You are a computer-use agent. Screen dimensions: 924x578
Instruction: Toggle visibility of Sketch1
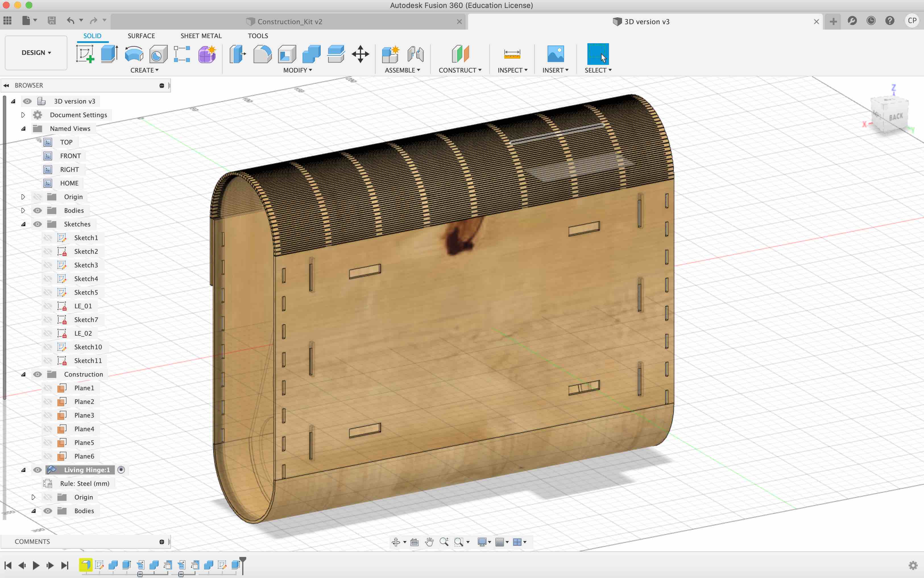(47, 238)
